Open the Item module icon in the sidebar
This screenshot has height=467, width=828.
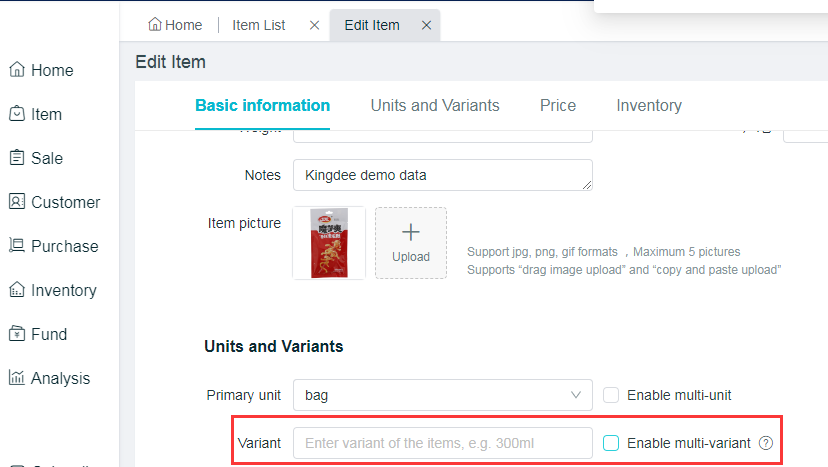point(17,114)
